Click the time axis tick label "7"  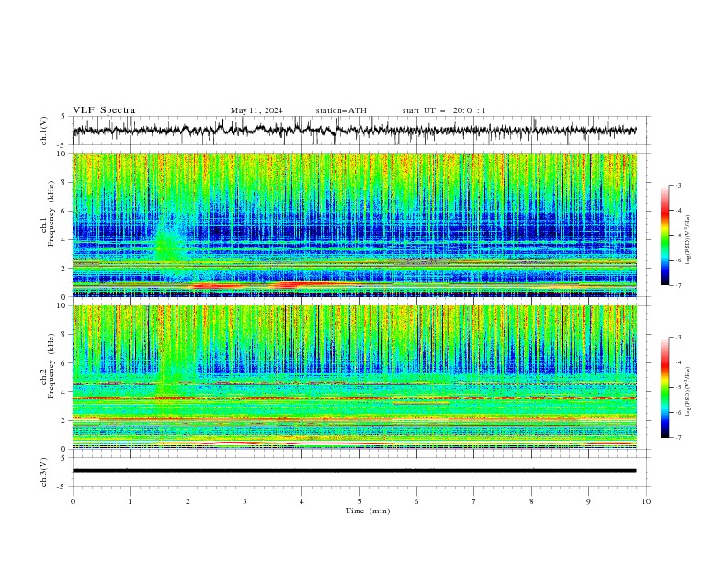point(474,501)
